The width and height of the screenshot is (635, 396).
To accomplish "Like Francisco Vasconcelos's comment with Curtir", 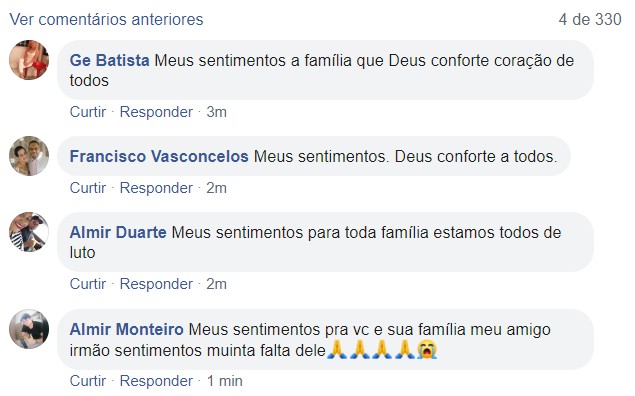I will [87, 188].
